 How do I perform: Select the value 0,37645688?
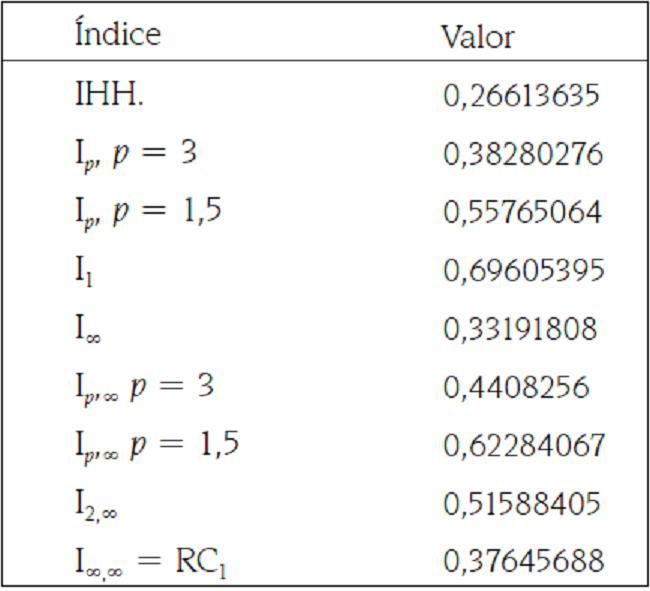(x=522, y=560)
